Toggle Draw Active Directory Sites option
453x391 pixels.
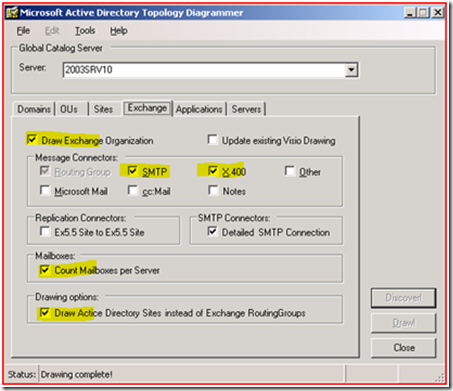pos(44,313)
